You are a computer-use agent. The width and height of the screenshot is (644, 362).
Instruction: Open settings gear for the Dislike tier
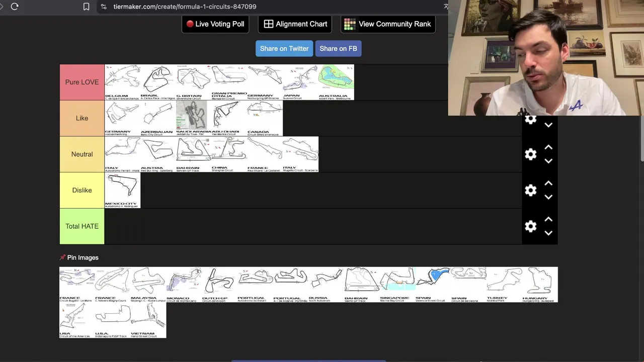click(530, 190)
